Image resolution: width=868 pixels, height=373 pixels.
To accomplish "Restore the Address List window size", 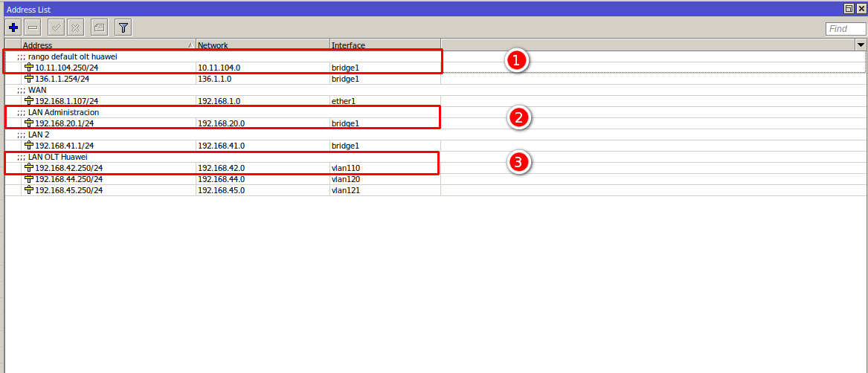I will point(849,8).
